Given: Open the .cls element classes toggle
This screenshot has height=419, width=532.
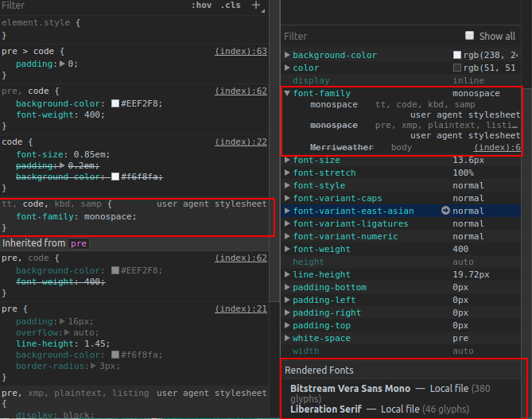Looking at the screenshot, I should (231, 5).
